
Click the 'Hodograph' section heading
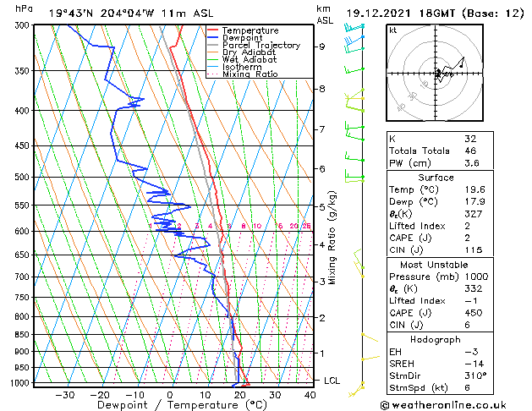[x=436, y=340]
